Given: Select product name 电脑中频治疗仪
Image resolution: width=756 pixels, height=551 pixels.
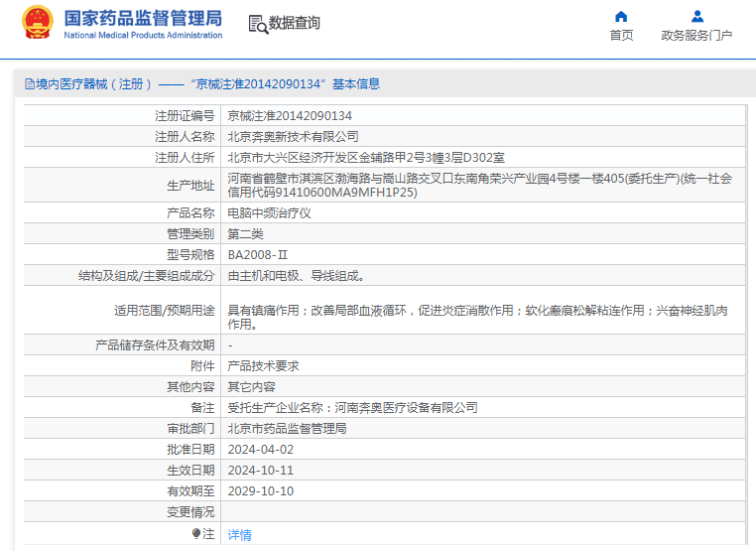Looking at the screenshot, I should (x=269, y=212).
